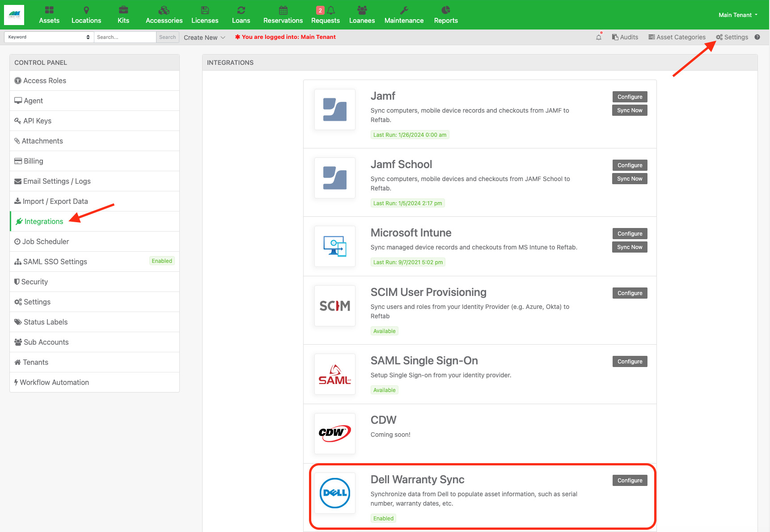
Task: Open SAML SSO Settings
Action: 94,262
